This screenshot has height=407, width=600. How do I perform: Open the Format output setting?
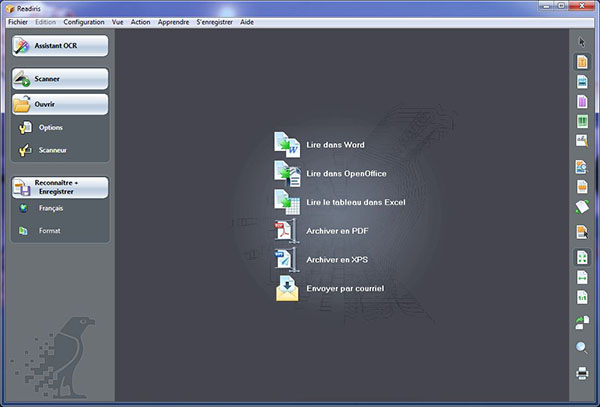coord(49,231)
